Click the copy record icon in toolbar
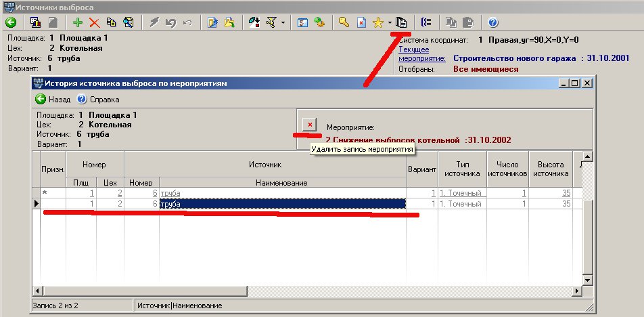Image resolution: width=644 pixels, height=317 pixels. 109,22
